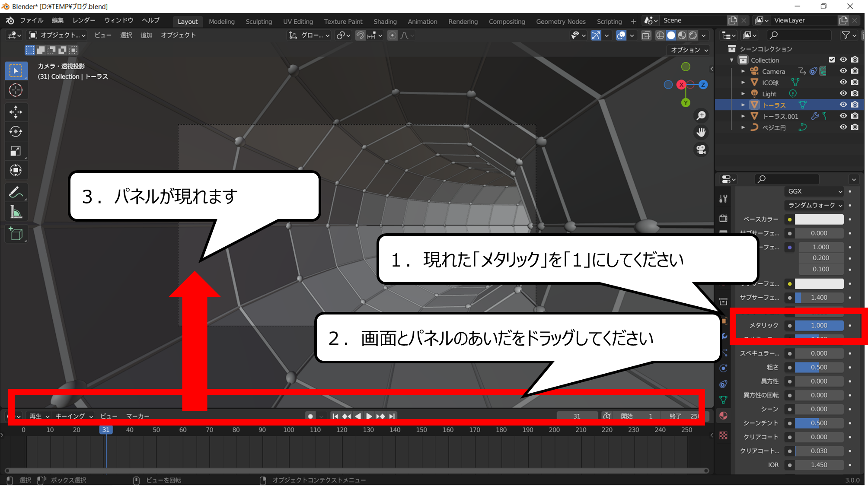Switch to the Geometry Nodes workspace tab
The image size is (868, 486).
561,22
